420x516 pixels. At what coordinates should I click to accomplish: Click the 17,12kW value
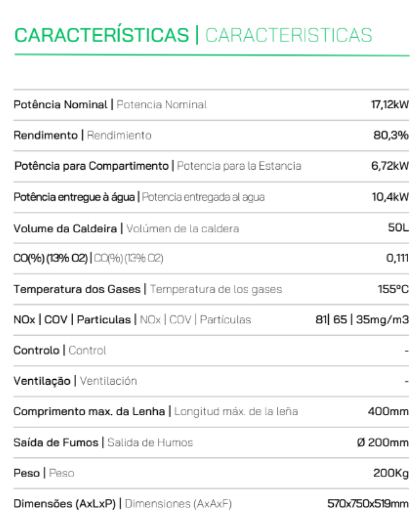point(390,104)
